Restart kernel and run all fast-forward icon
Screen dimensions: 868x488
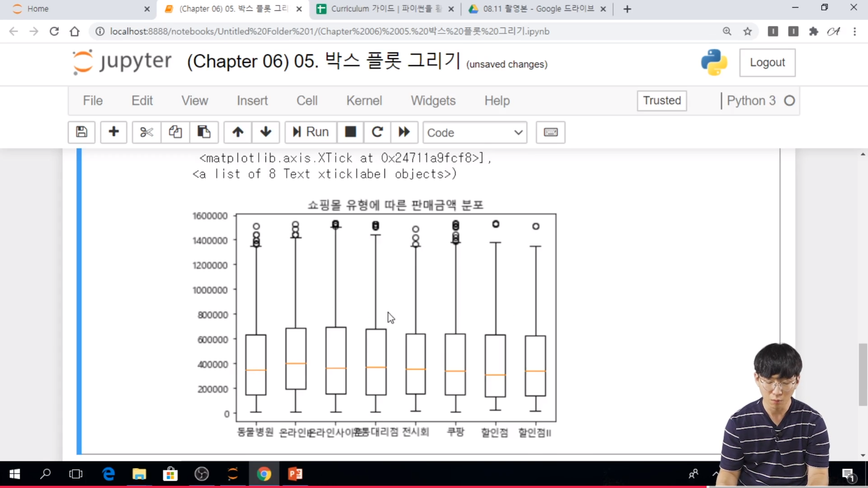[404, 132]
